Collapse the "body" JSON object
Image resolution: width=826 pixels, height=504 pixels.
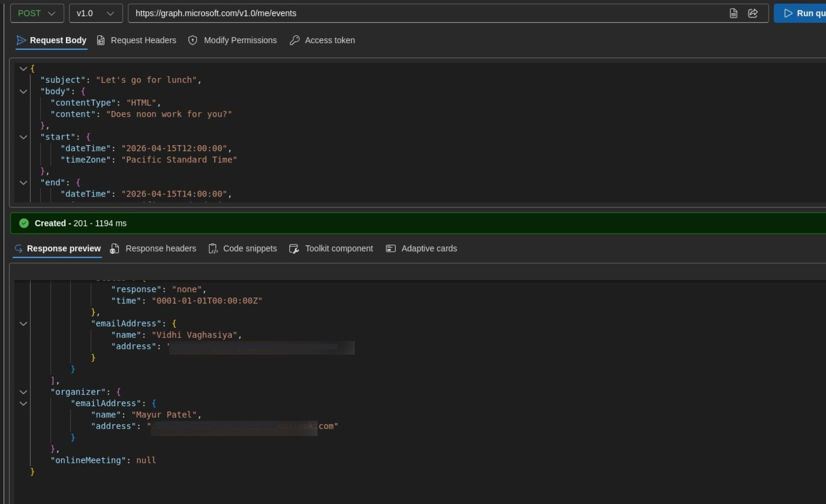click(x=23, y=92)
